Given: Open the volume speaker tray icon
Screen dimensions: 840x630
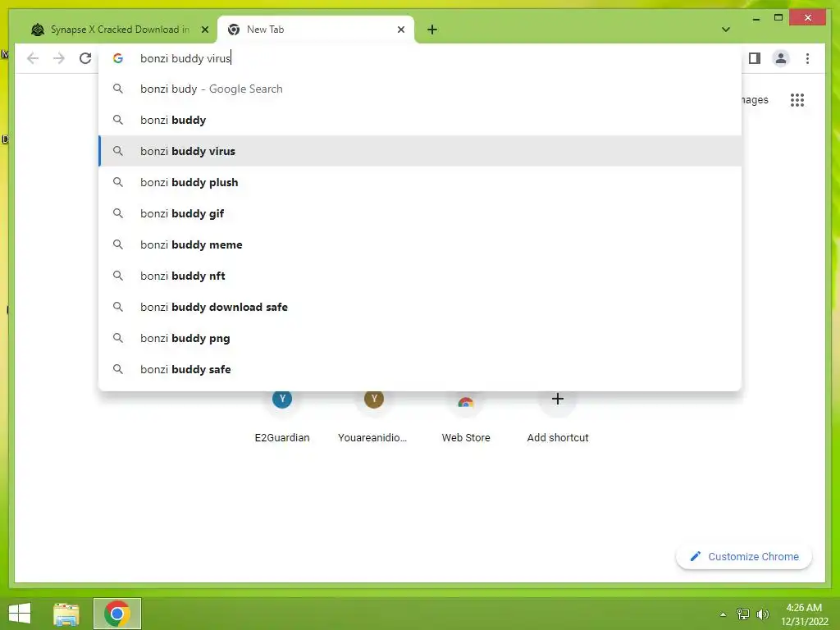Looking at the screenshot, I should tap(763, 614).
